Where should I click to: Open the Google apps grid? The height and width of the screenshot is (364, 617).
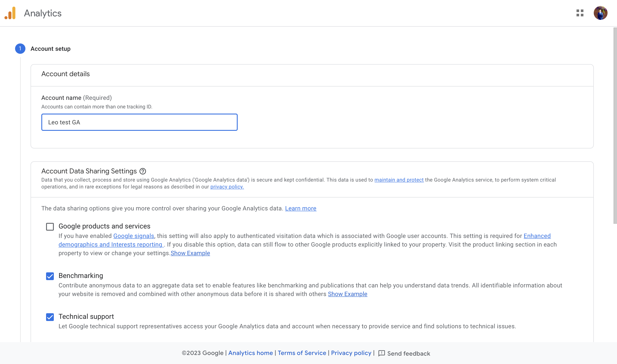pyautogui.click(x=580, y=13)
